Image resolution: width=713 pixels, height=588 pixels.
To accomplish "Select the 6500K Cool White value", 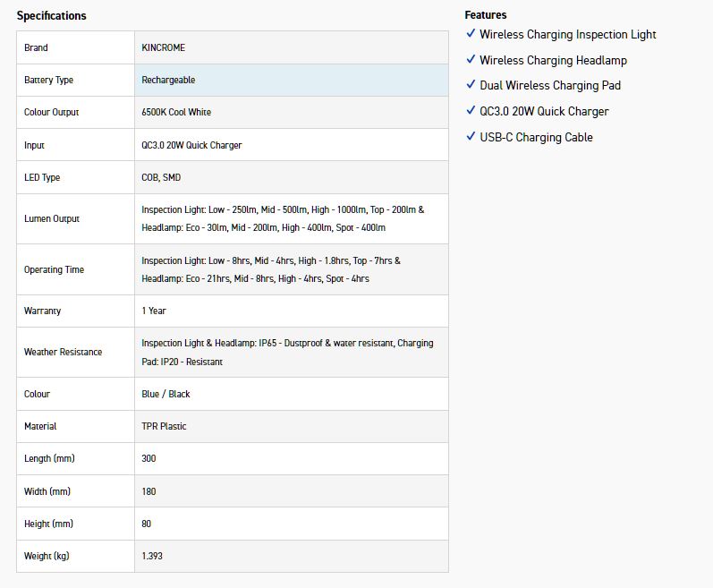I will click(176, 113).
